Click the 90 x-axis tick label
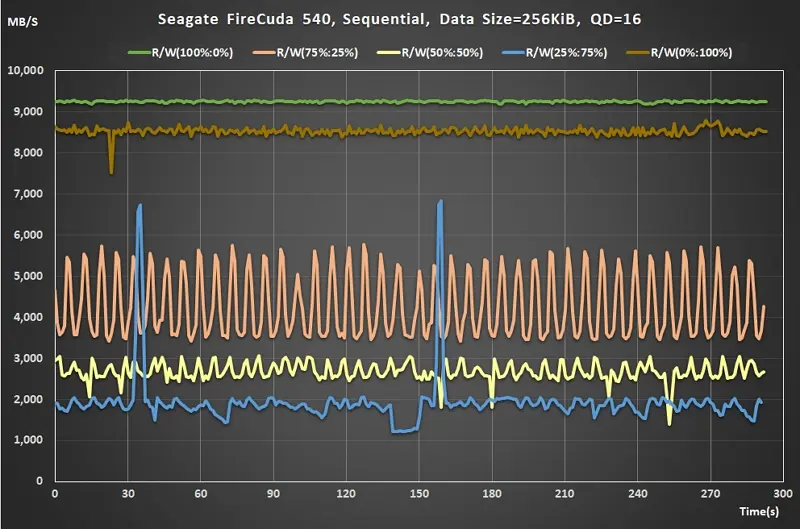 point(273,494)
